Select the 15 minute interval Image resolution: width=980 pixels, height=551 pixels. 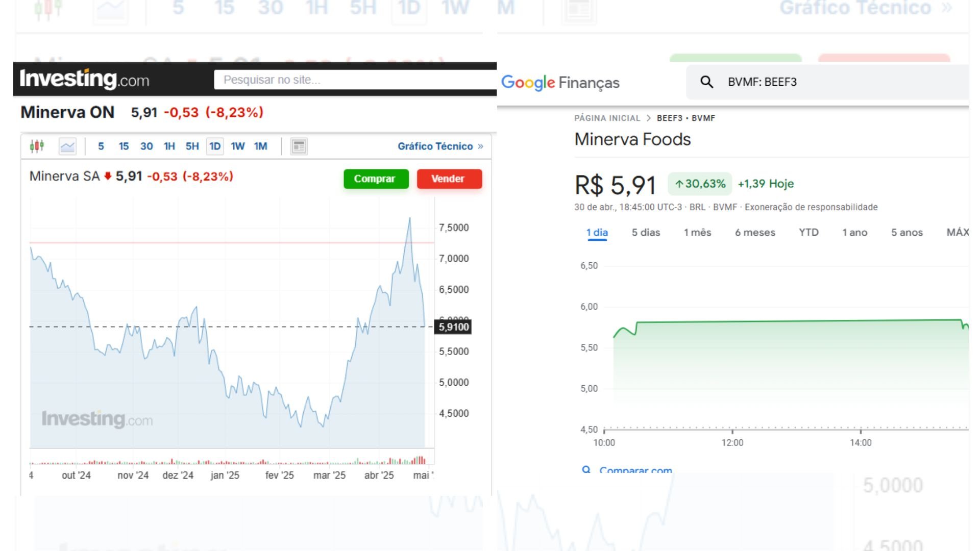pos(124,146)
